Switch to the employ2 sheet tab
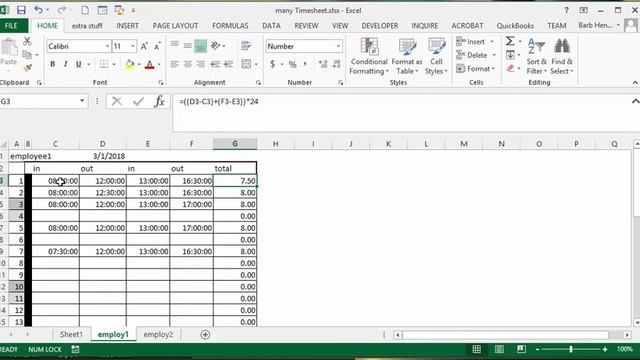The image size is (640, 360). pos(158,334)
